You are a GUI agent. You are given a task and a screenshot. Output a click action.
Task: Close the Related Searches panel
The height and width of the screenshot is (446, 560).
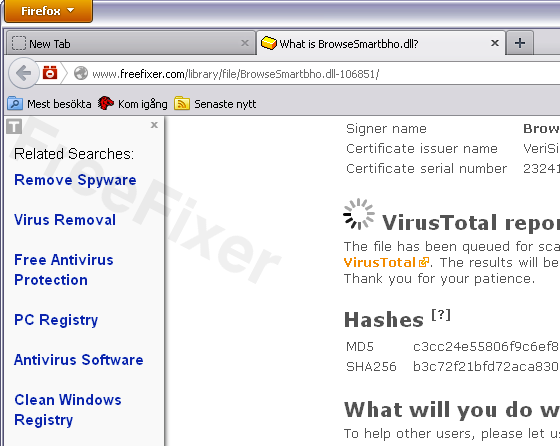pos(154,125)
